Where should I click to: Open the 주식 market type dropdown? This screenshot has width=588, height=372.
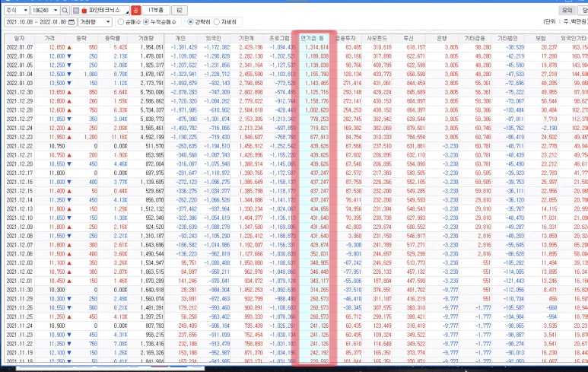[17, 10]
